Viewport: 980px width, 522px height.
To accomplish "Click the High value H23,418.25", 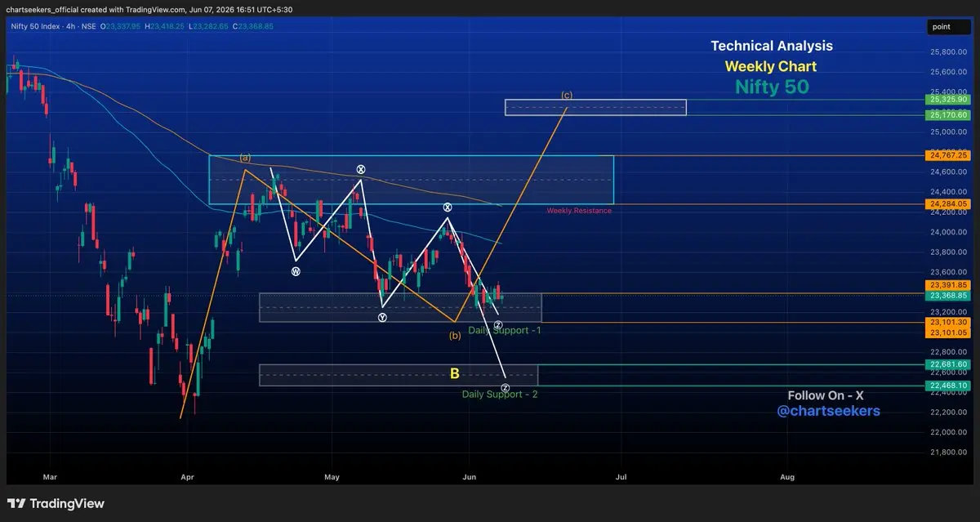I will pos(166,26).
